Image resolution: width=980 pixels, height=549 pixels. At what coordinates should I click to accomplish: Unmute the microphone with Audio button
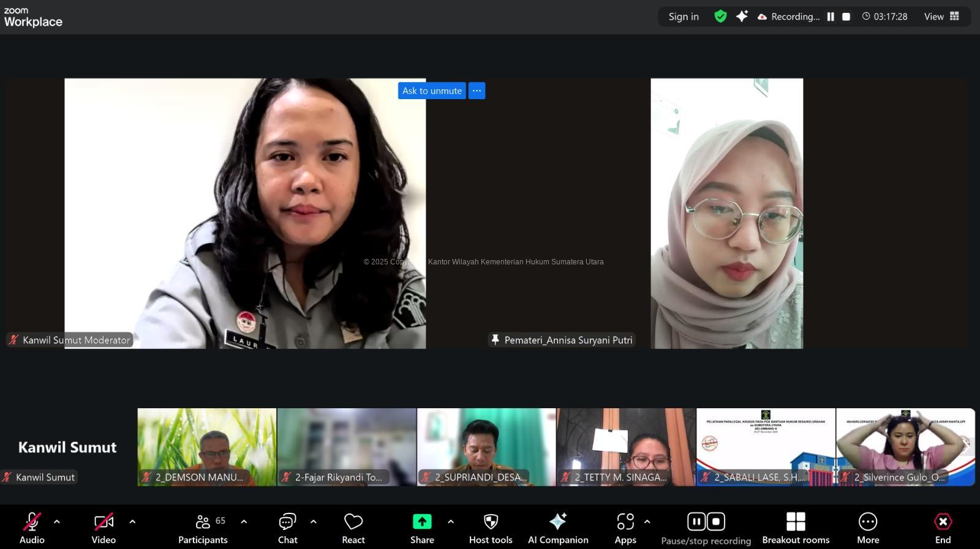click(x=32, y=528)
